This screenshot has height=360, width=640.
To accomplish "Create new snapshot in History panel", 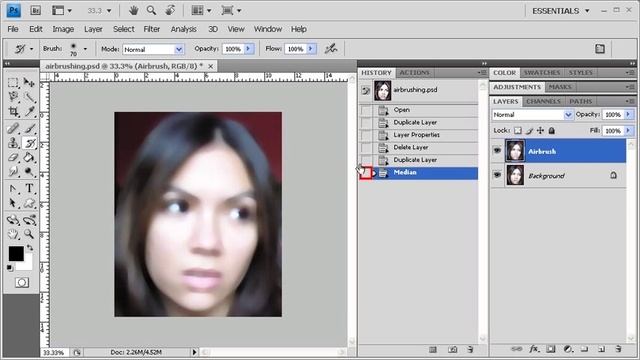I will coord(452,349).
